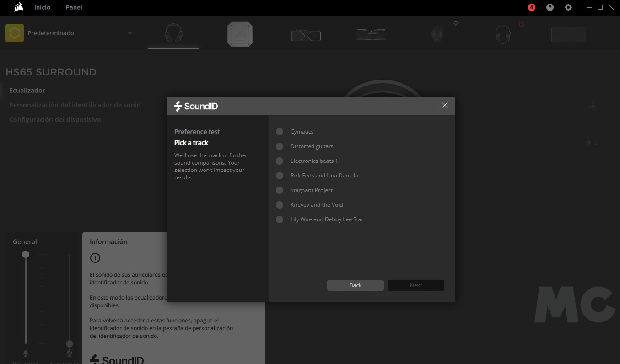Click the help question mark icon
620x364 pixels.
[x=550, y=7]
